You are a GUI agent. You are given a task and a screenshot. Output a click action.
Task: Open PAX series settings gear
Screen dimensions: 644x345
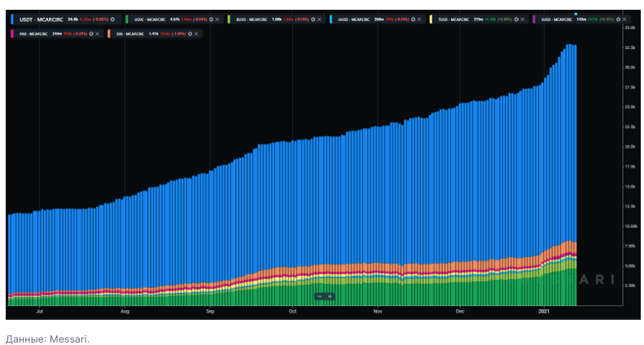[x=92, y=33]
